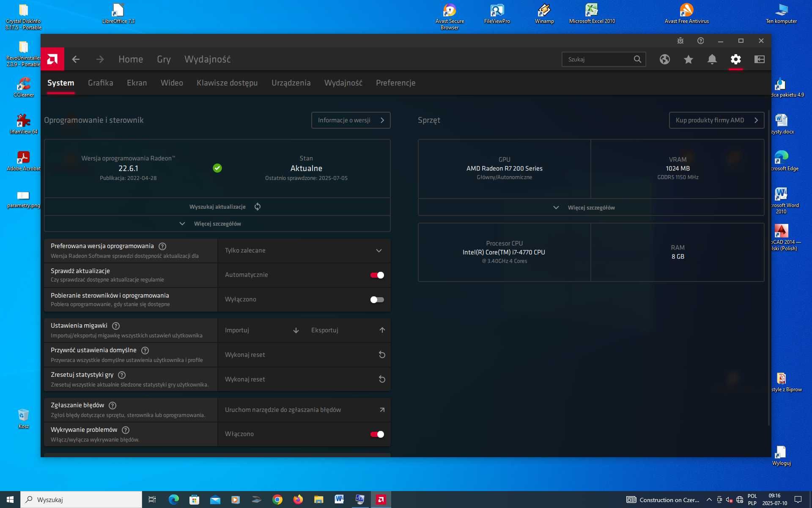This screenshot has height=508, width=812.
Task: Toggle Sprawdź aktualizacje automatic switch
Action: (377, 275)
